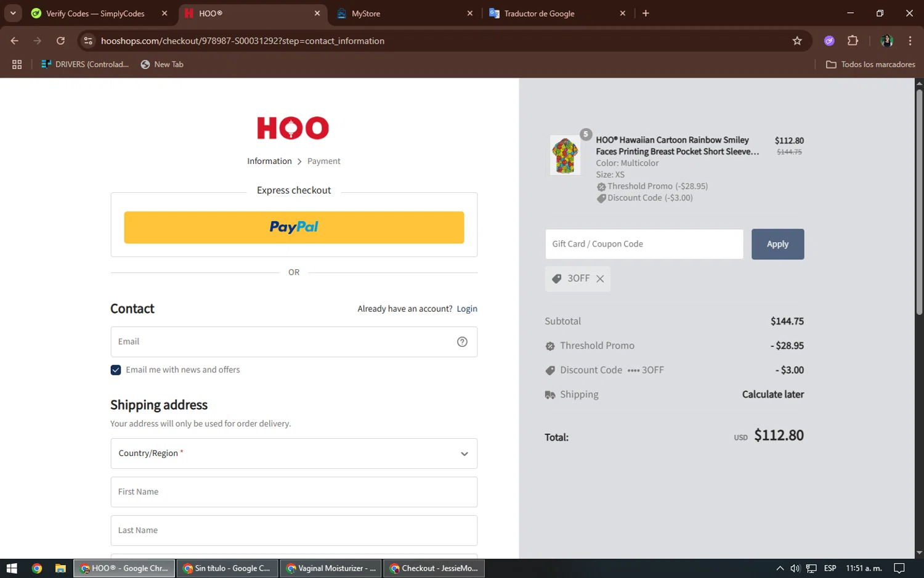
Task: Open the New Tab bookmark
Action: tap(162, 64)
